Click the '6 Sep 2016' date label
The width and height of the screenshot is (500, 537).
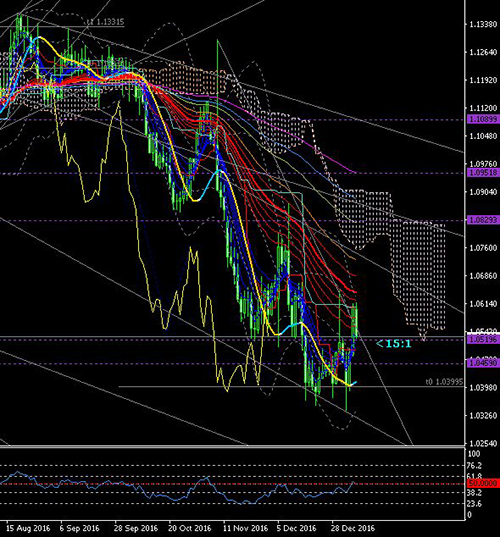(79, 528)
